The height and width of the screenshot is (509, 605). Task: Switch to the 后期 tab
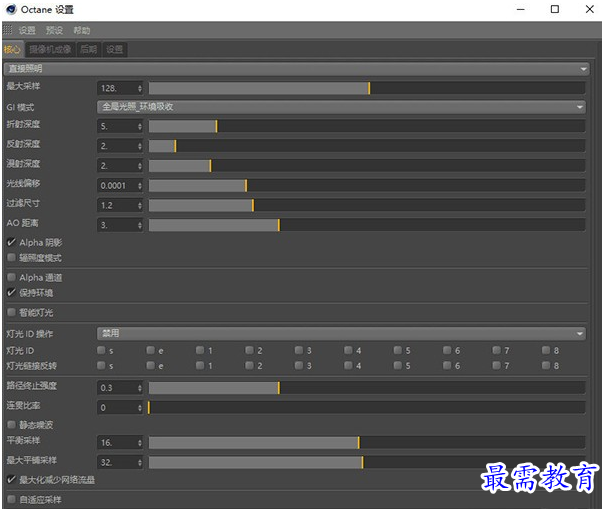coord(89,49)
